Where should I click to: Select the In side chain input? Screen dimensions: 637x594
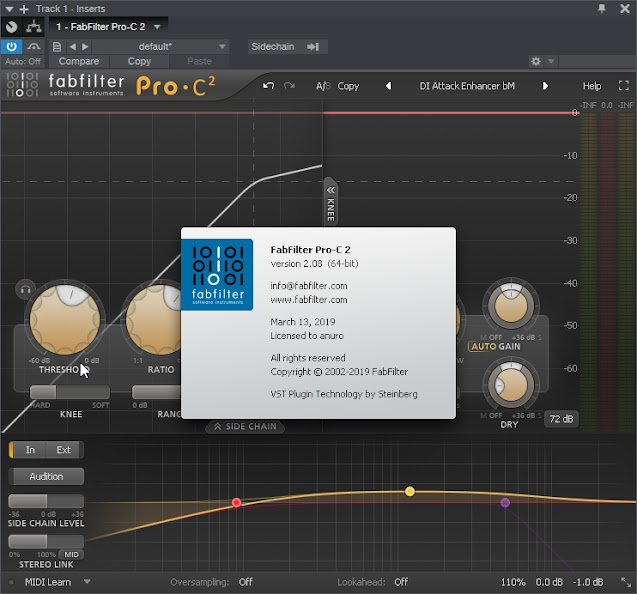click(30, 450)
